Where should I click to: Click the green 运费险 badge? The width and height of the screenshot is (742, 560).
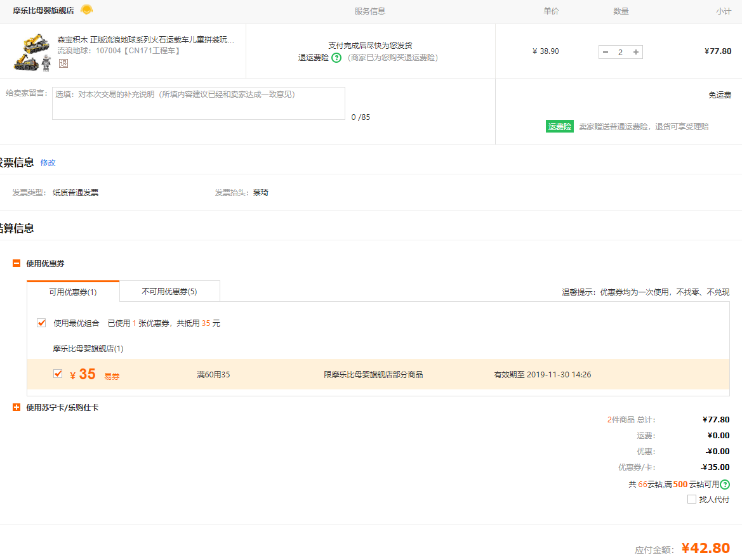click(x=560, y=126)
